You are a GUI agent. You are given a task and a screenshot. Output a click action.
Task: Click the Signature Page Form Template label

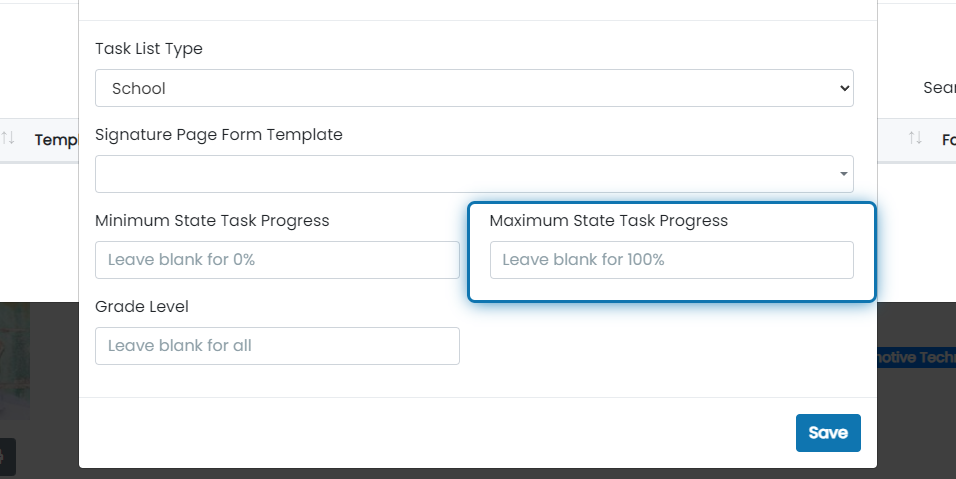pyautogui.click(x=219, y=135)
